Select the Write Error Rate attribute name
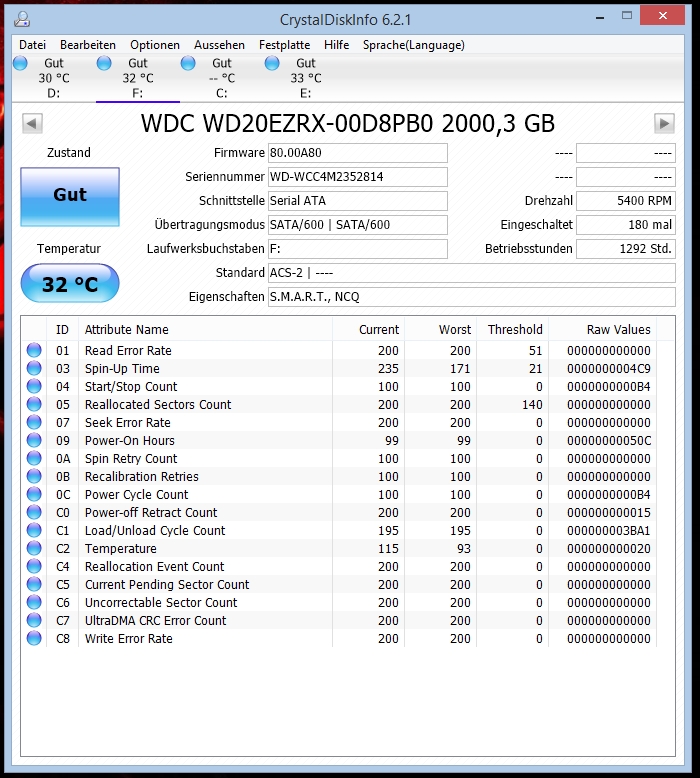The height and width of the screenshot is (778, 700). pyautogui.click(x=128, y=639)
